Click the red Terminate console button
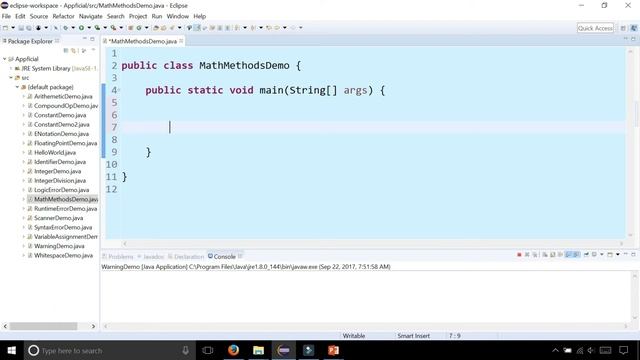The height and width of the screenshot is (360, 640). tap(519, 255)
